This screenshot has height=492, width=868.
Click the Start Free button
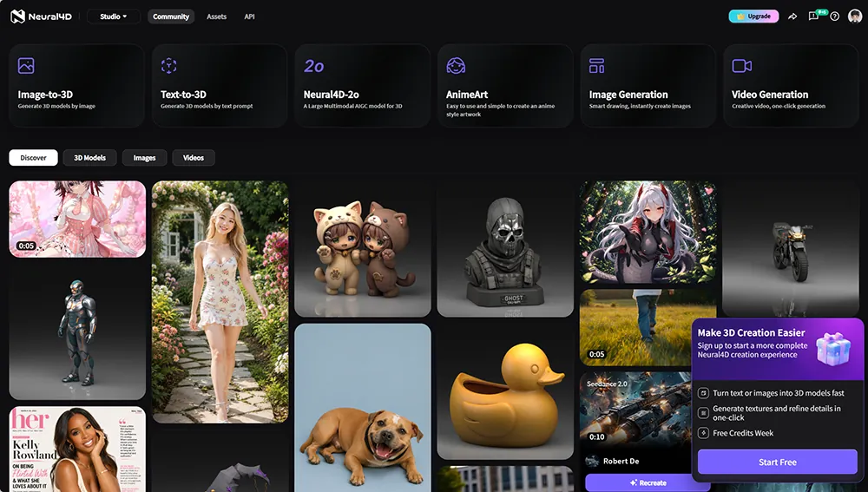click(777, 462)
